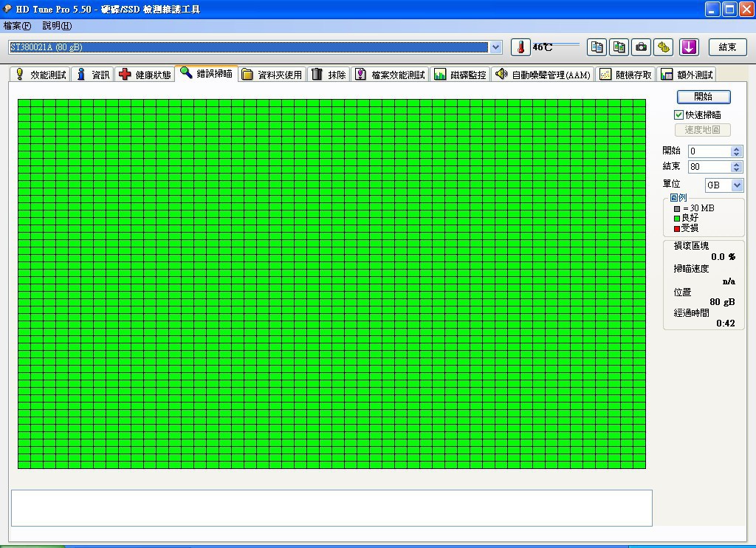
Task: Click the trash can icon on 抹除 tab
Action: click(317, 74)
